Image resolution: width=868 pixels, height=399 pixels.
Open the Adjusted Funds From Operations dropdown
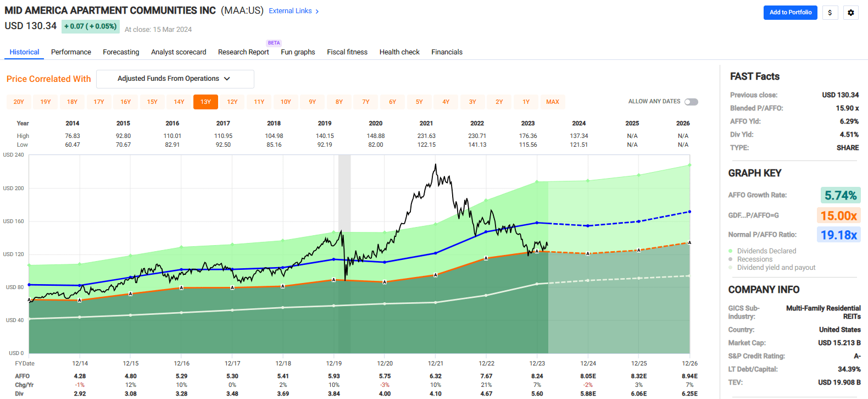coord(175,79)
